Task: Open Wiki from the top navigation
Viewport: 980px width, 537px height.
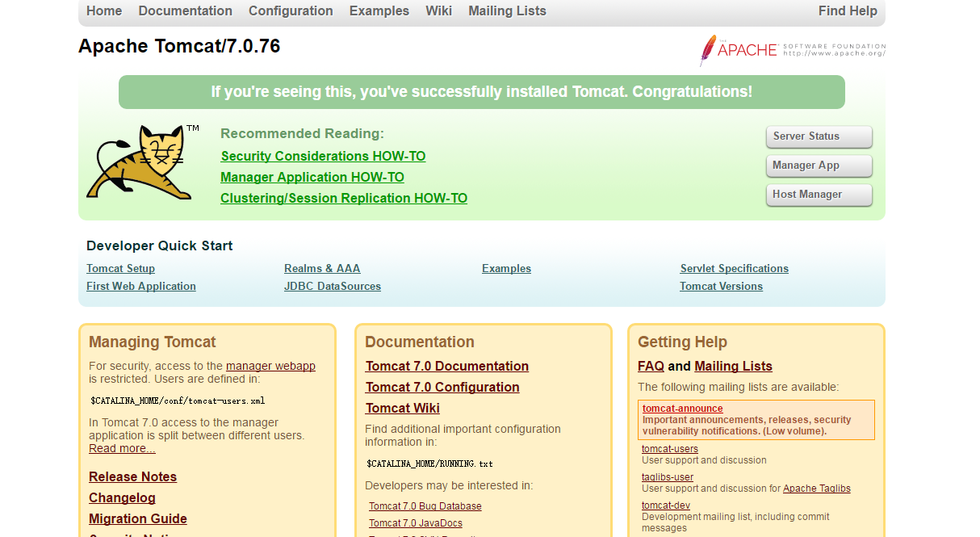Action: [x=439, y=11]
